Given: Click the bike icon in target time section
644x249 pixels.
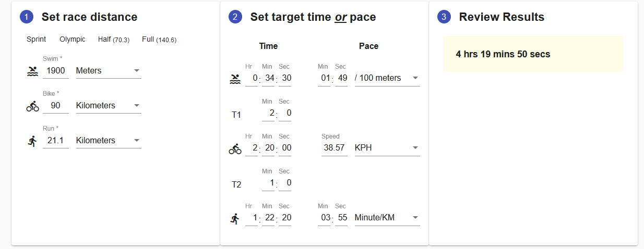Looking at the screenshot, I should pyautogui.click(x=235, y=148).
